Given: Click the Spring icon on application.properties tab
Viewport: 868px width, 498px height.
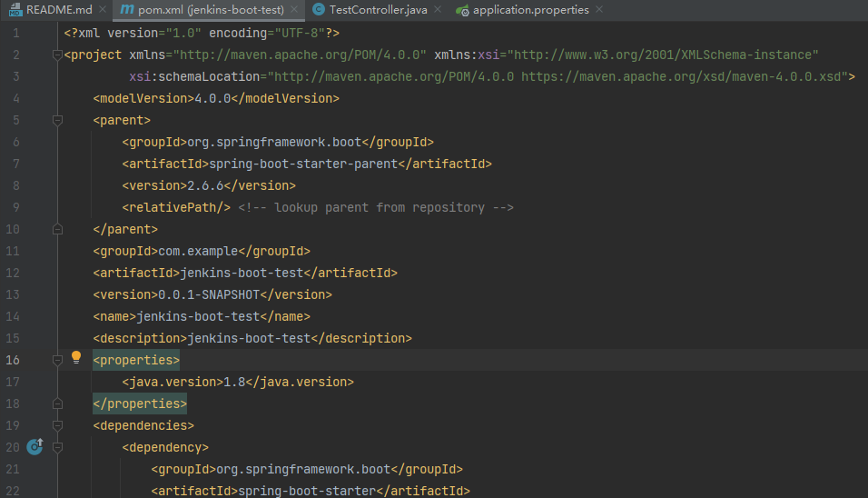Looking at the screenshot, I should pyautogui.click(x=462, y=10).
